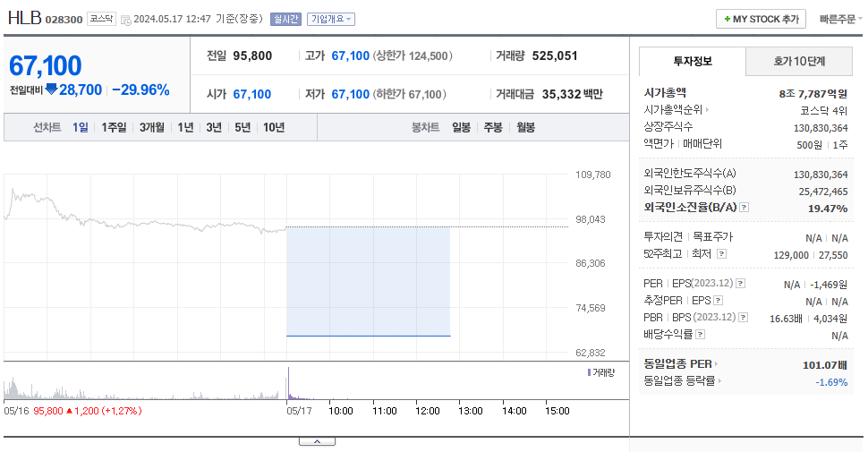The width and height of the screenshot is (868, 452).
Task: Select the 3년 line chart period
Action: (x=214, y=127)
